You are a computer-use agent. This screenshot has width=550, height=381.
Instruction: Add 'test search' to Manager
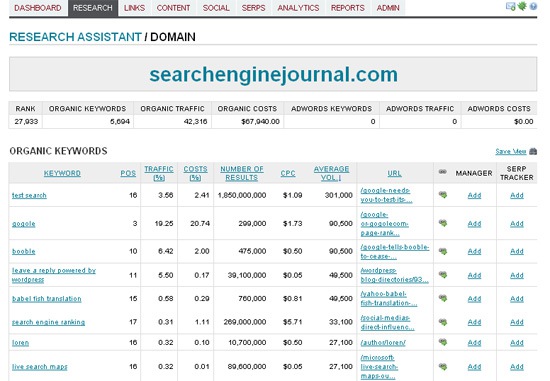(474, 195)
